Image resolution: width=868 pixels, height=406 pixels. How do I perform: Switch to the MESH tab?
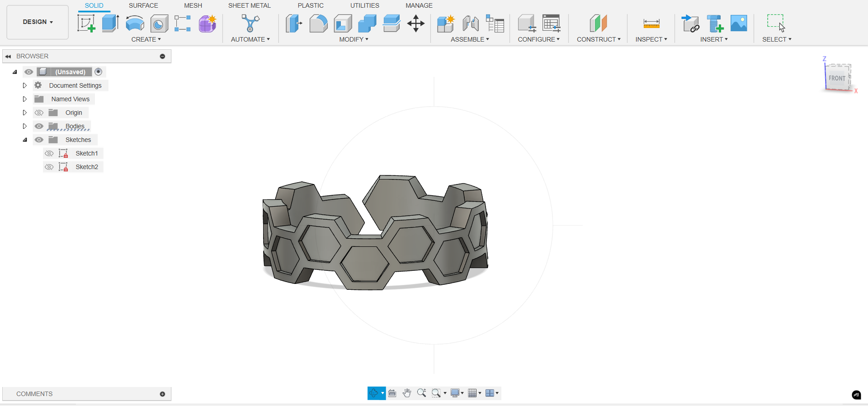[193, 5]
